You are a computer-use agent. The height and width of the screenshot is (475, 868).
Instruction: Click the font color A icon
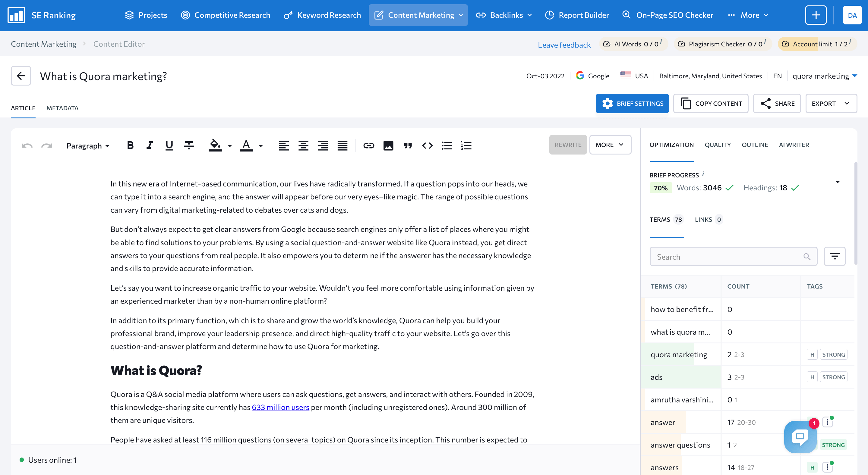[x=246, y=145]
